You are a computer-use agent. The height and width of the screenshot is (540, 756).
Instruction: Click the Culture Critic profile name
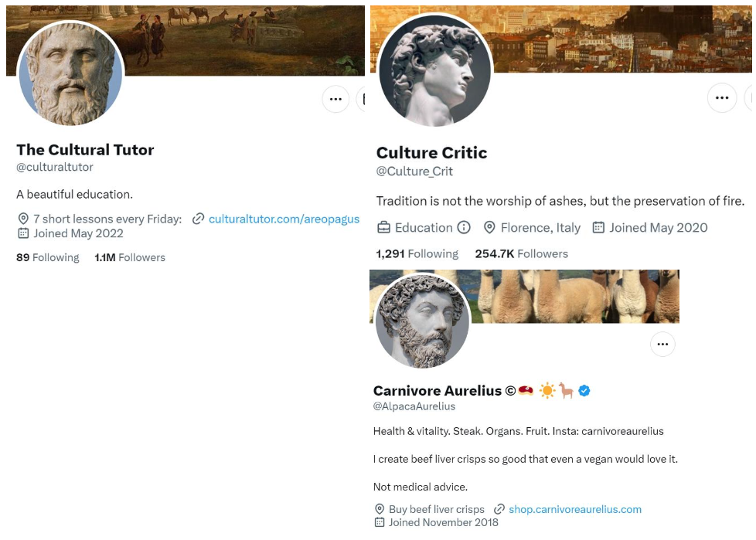pyautogui.click(x=431, y=153)
